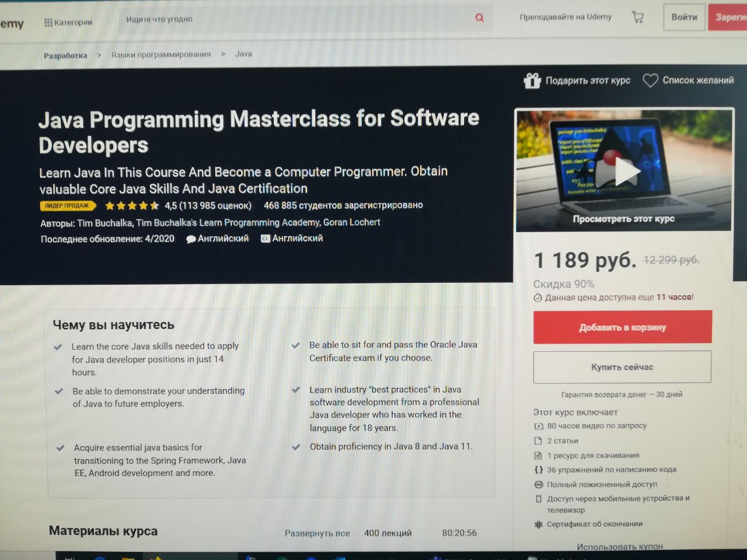Viewport: 747px width, 560px height.
Task: Click the ЛИДЕР ПРОДАЖ badge
Action: 68,205
